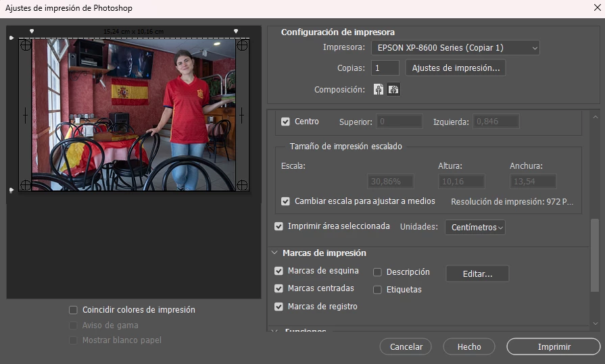Click the Imprimir button
The height and width of the screenshot is (364, 605).
(x=554, y=346)
